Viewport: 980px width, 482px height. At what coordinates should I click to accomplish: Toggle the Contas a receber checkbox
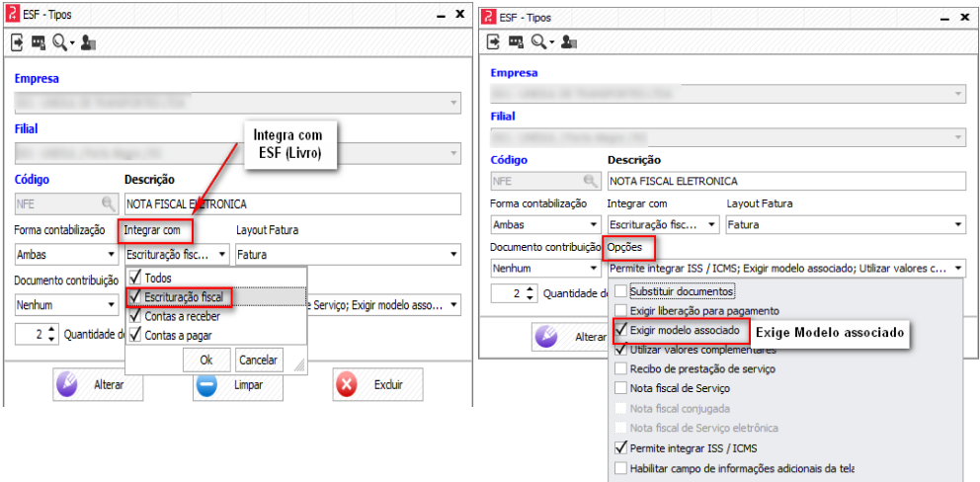[133, 316]
